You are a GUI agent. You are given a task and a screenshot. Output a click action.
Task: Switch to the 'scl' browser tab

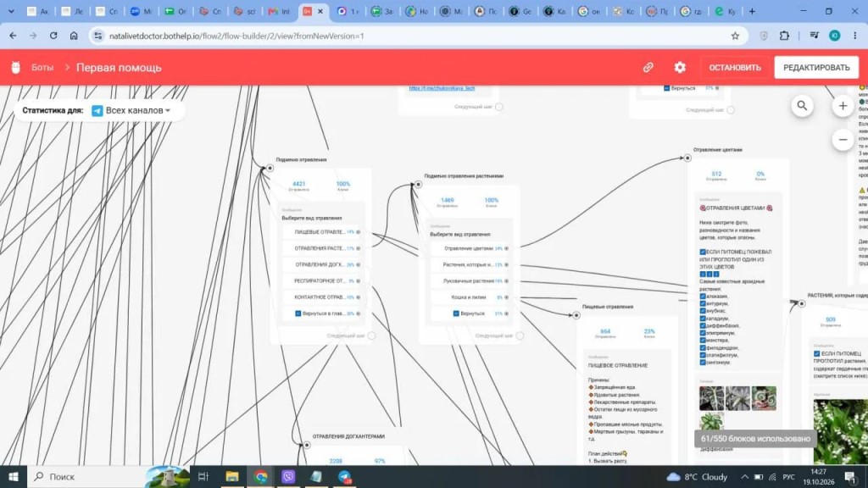pyautogui.click(x=245, y=11)
